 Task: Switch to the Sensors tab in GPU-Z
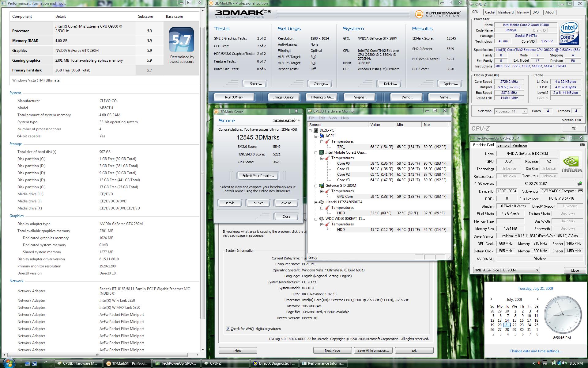pos(503,145)
